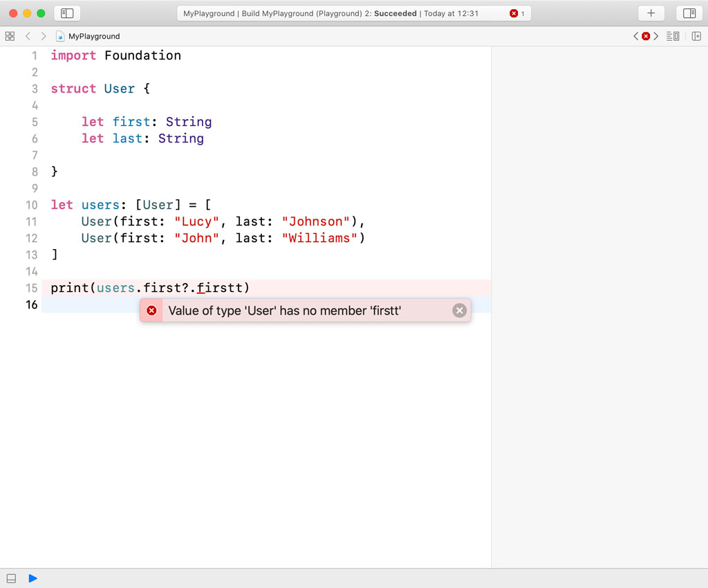Toggle the Navigator sidebar visibility

(66, 12)
